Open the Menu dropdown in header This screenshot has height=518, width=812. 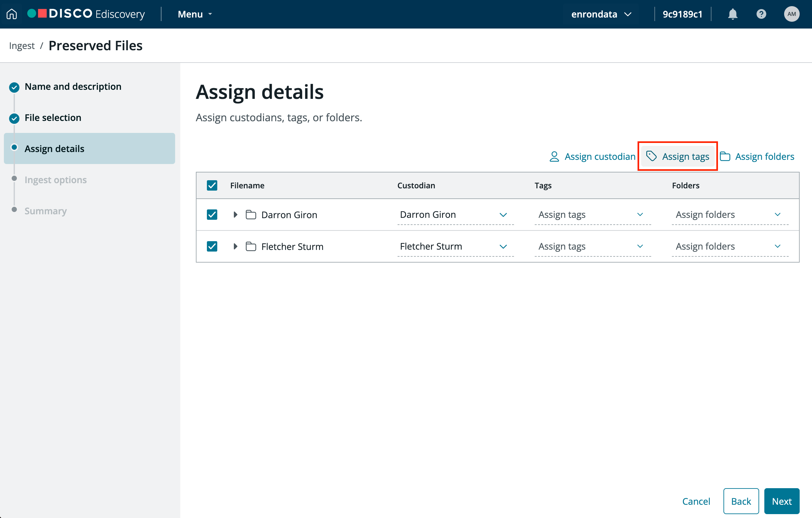pos(195,14)
